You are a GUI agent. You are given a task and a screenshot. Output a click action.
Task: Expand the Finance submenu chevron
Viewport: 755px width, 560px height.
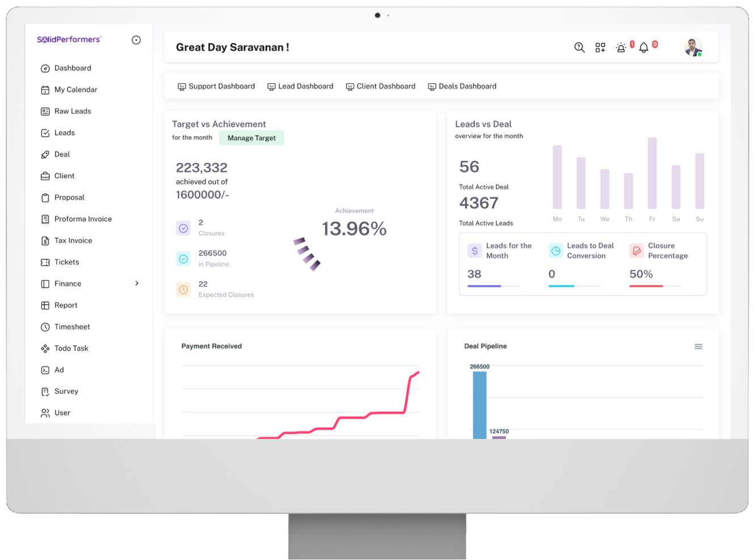click(137, 283)
